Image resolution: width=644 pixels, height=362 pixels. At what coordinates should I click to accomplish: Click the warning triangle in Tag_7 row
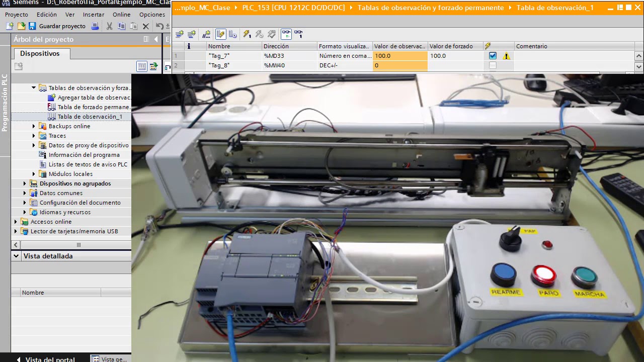coord(506,56)
